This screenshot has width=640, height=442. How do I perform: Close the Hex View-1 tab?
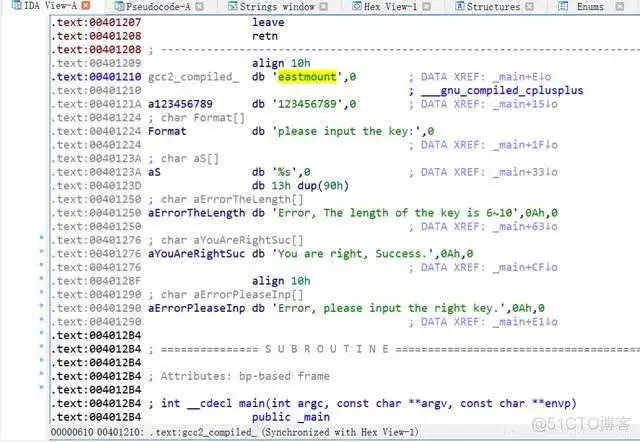click(x=426, y=6)
